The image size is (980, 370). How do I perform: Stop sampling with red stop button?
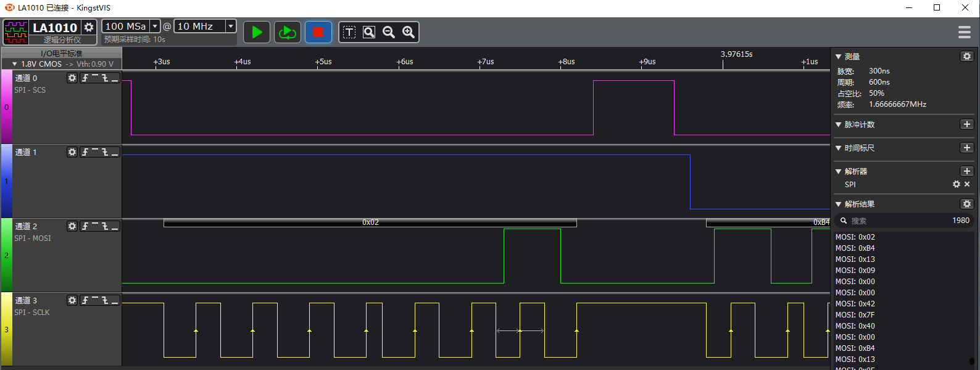coord(318,32)
